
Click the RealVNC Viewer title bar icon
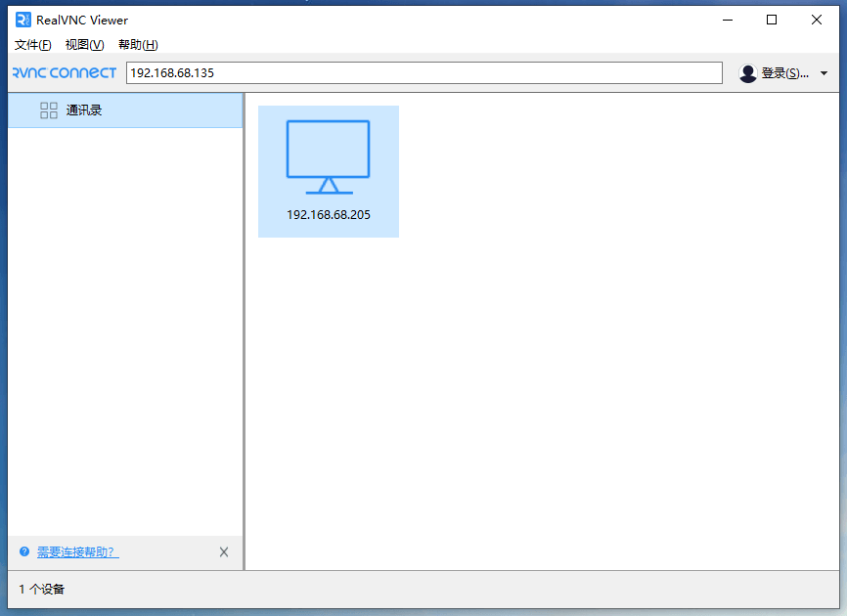coord(23,20)
